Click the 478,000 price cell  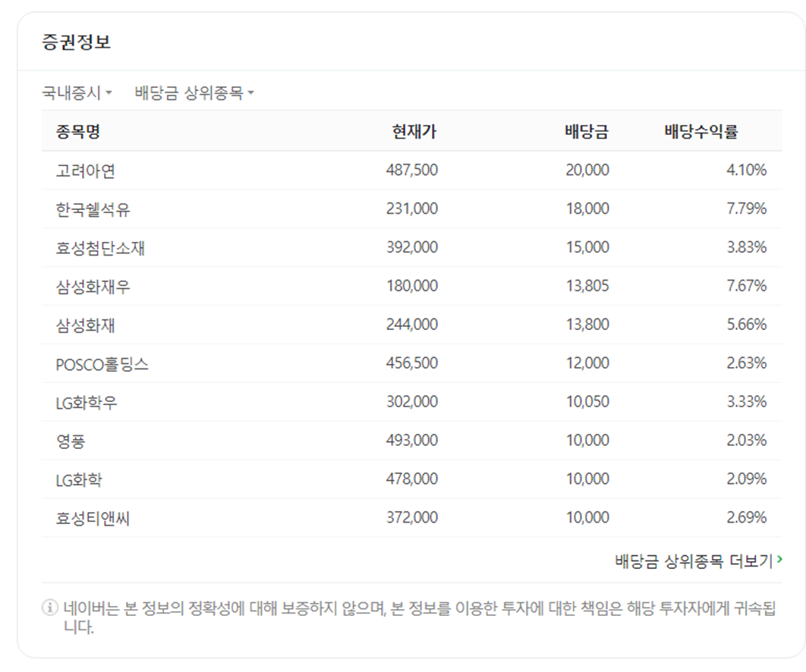(x=412, y=479)
